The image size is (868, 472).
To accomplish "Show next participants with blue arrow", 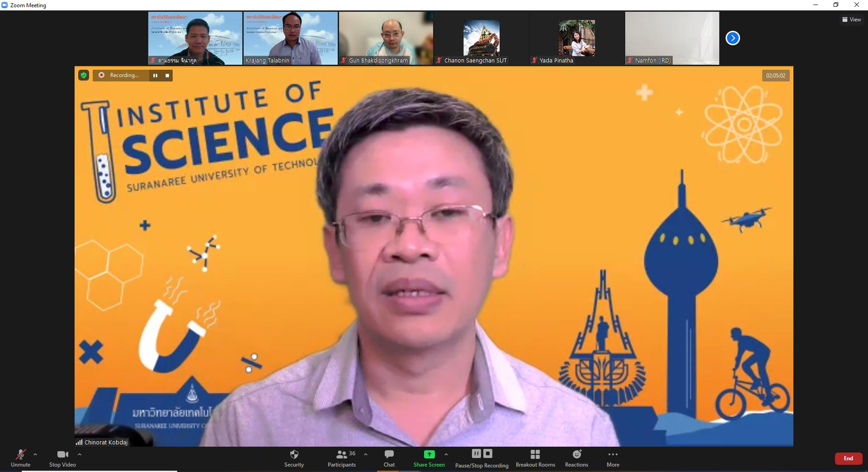I will 732,38.
